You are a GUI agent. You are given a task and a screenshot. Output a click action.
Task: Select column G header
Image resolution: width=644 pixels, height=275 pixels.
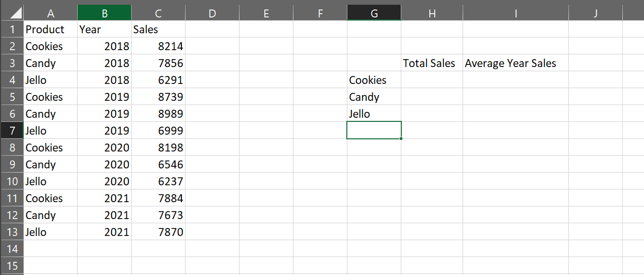[x=374, y=14]
